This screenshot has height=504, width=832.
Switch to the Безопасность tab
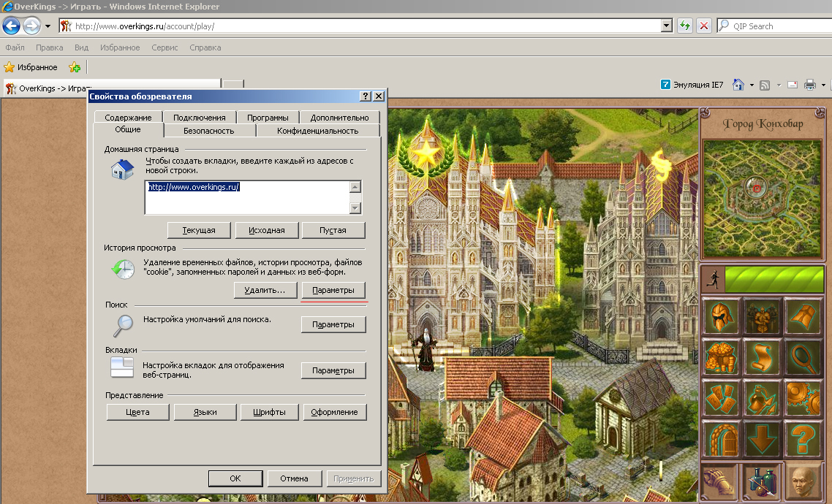coord(209,130)
